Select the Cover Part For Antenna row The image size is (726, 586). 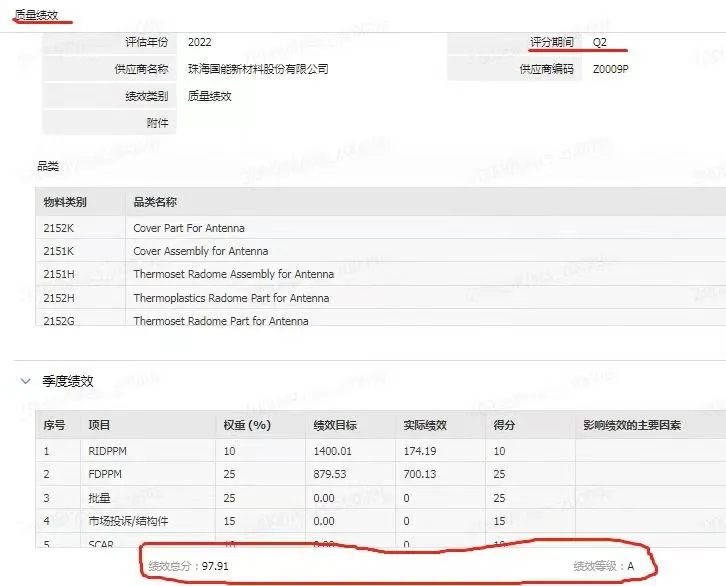point(189,228)
